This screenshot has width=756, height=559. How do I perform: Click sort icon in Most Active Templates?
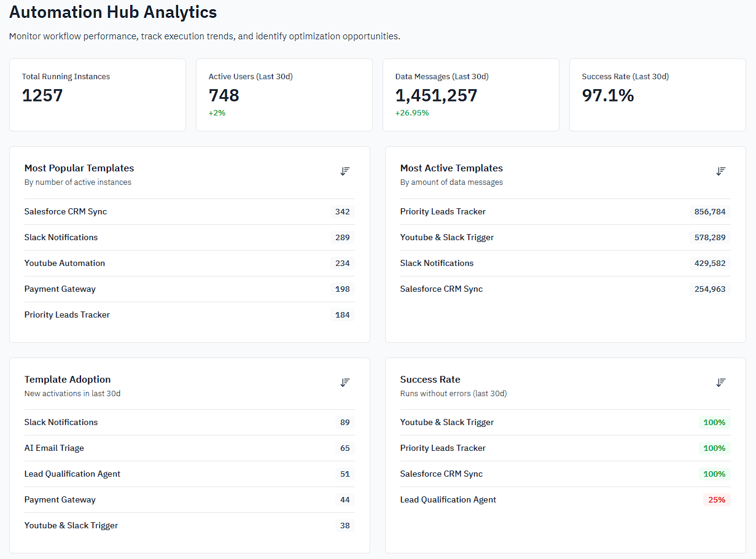[x=721, y=171]
